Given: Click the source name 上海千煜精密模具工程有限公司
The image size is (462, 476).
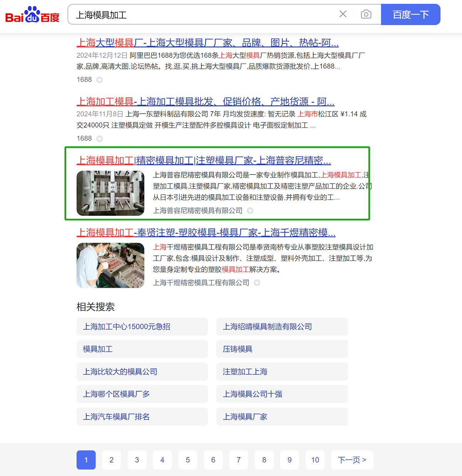Looking at the screenshot, I should [201, 283].
